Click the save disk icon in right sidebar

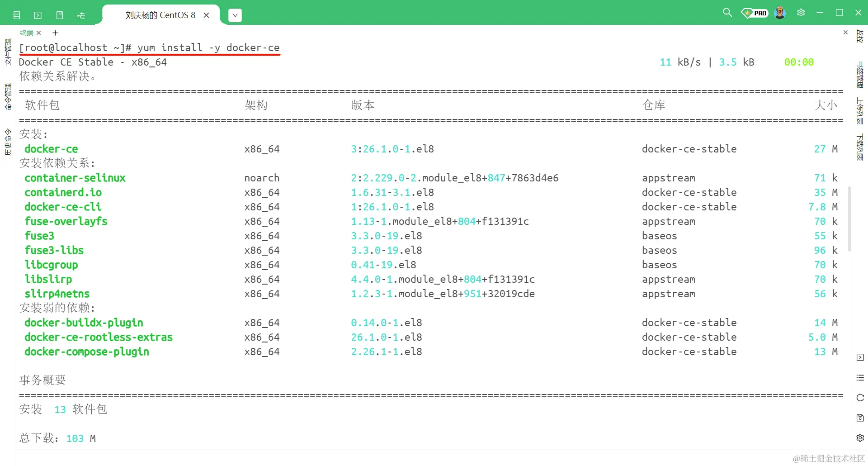coord(860,418)
